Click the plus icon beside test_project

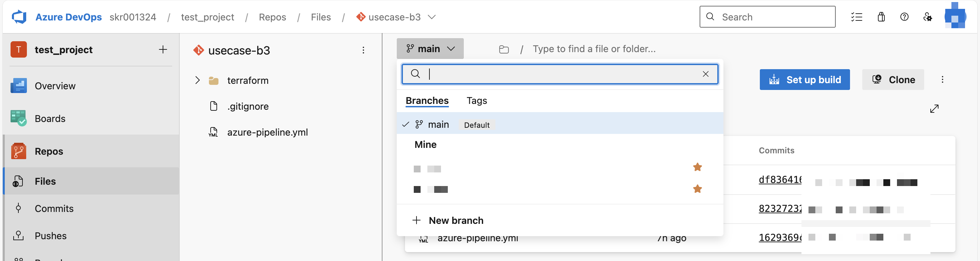point(163,49)
